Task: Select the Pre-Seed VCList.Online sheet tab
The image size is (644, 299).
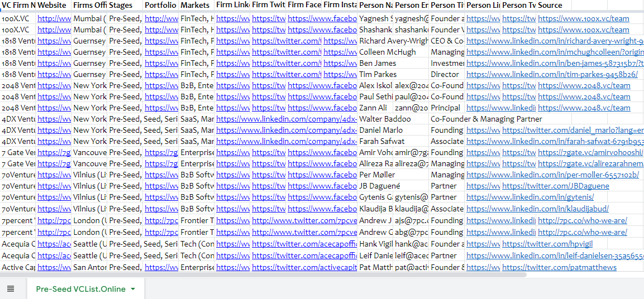Action: (x=80, y=289)
